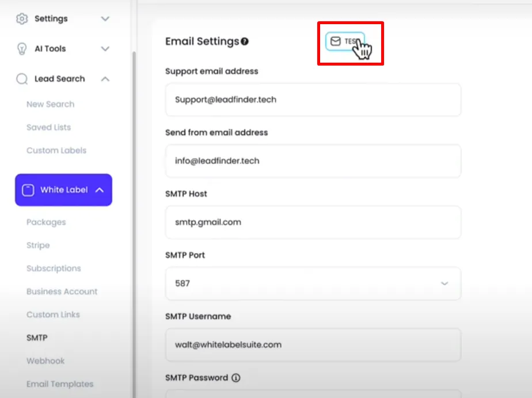This screenshot has height=398, width=532.
Task: Open Email Templates link
Action: pyautogui.click(x=60, y=384)
